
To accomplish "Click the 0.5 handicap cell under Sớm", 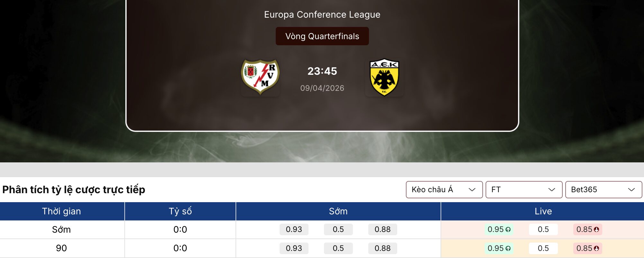I will tap(338, 229).
